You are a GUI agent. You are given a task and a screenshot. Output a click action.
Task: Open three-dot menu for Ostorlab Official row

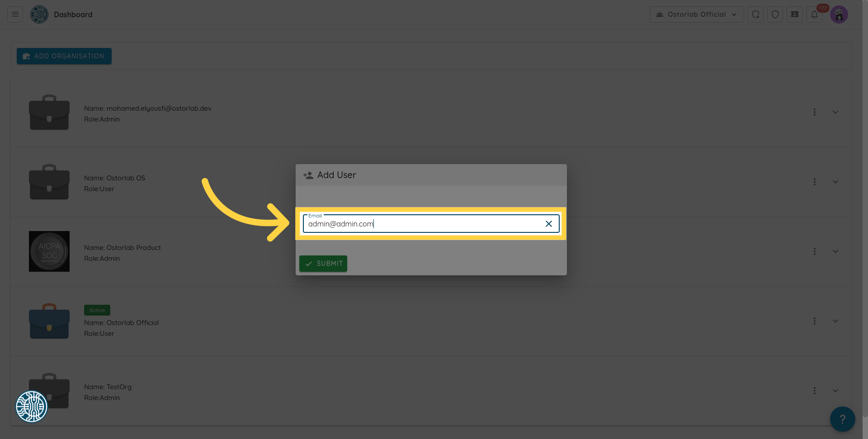[814, 321]
